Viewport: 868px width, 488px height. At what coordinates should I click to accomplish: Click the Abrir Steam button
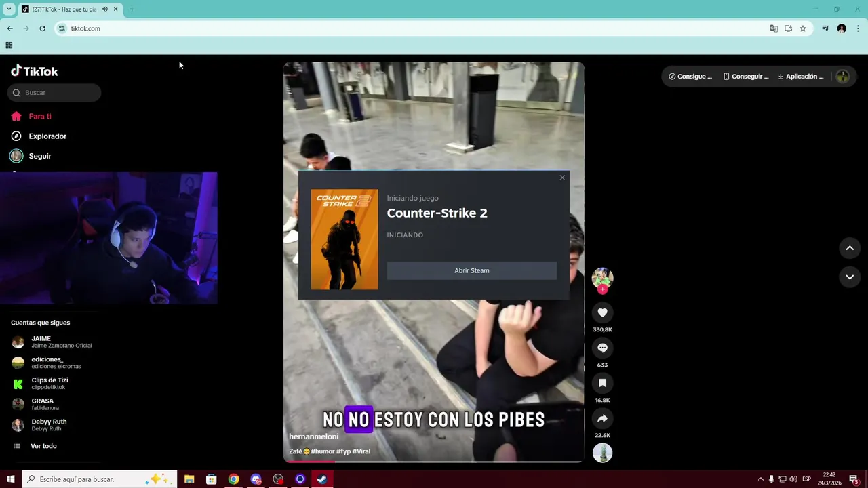click(x=471, y=270)
